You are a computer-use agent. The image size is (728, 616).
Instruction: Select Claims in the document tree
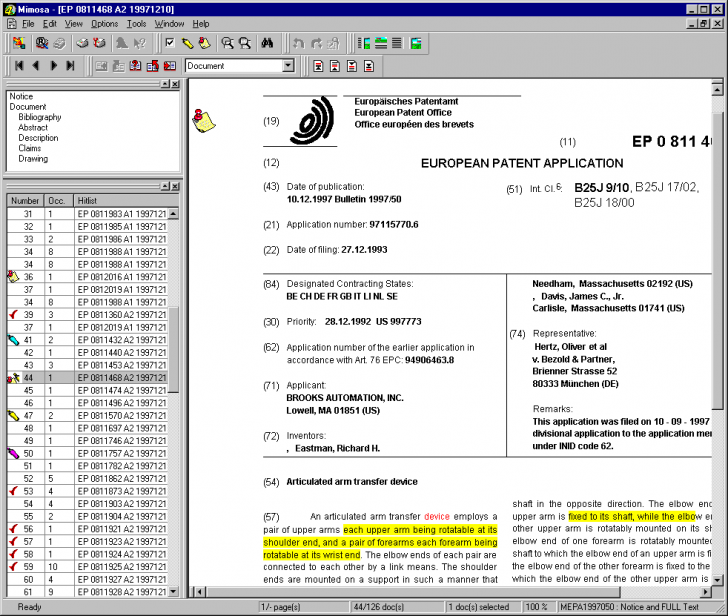(x=30, y=148)
